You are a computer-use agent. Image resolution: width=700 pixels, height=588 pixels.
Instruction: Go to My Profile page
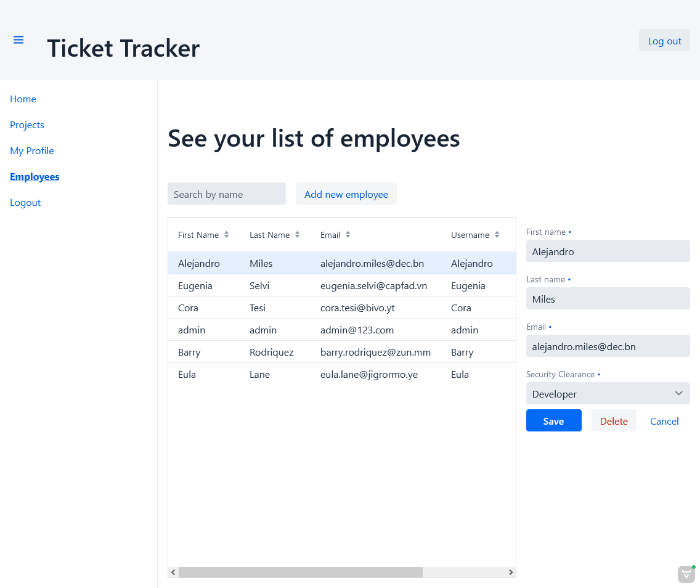tap(32, 151)
